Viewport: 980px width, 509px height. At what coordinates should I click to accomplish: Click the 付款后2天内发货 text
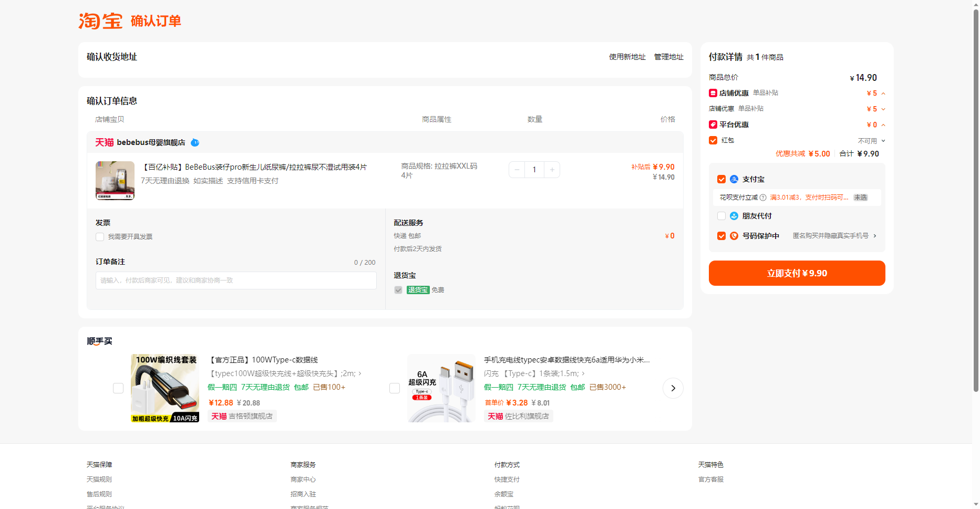418,249
